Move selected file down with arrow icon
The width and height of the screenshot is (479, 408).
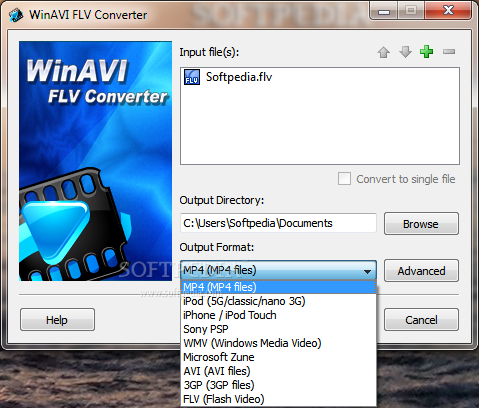click(x=405, y=52)
